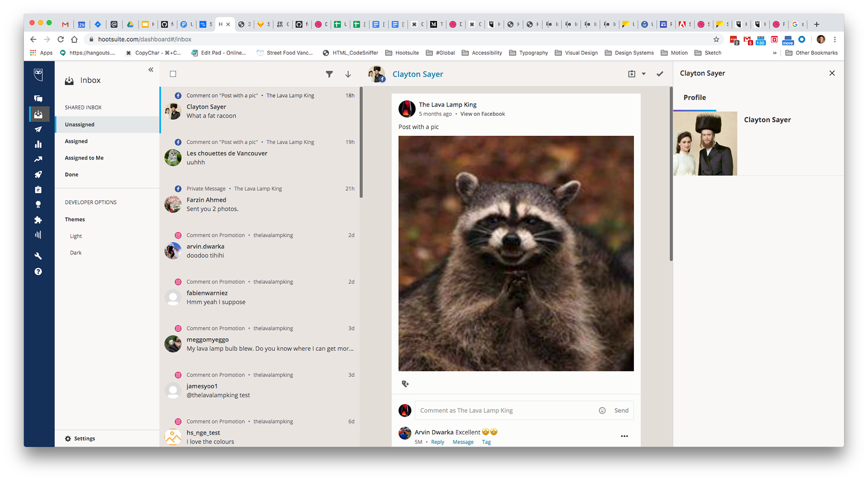Image resolution: width=868 pixels, height=481 pixels.
Task: Switch to the Dark theme
Action: point(76,253)
